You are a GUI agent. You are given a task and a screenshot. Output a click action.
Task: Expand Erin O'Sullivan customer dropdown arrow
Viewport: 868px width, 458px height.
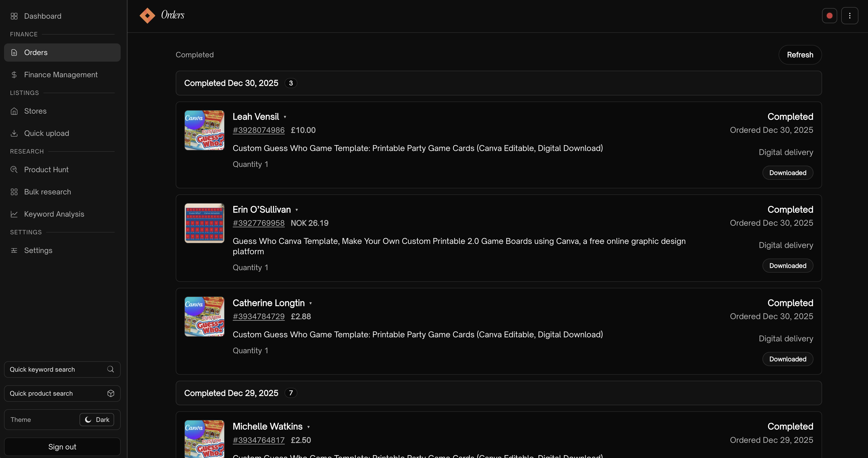296,210
